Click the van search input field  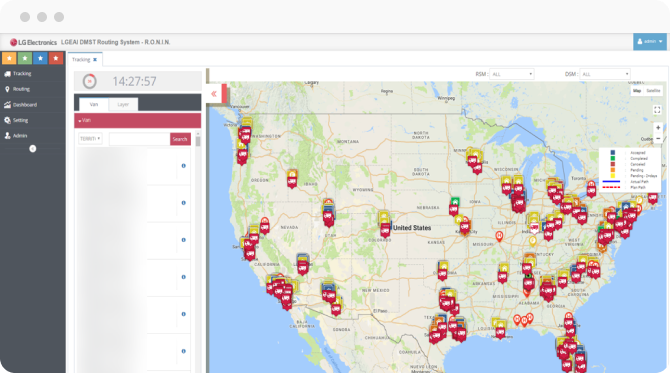(x=139, y=139)
